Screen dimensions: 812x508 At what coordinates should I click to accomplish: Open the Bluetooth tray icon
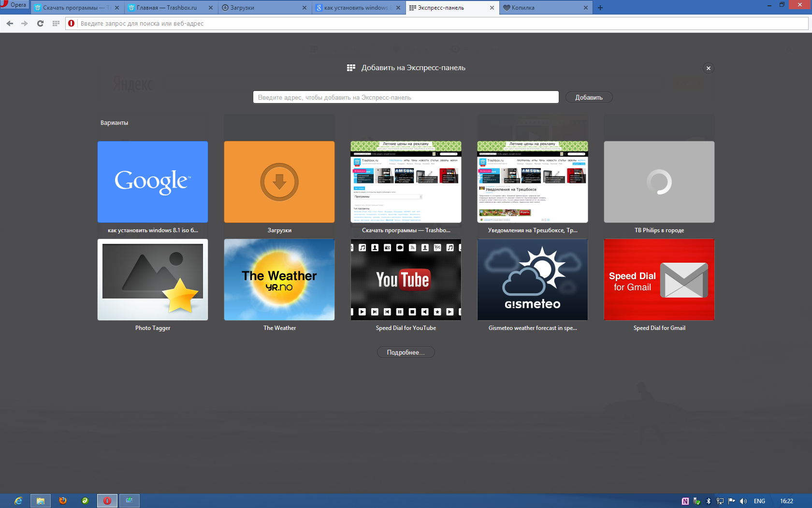709,501
